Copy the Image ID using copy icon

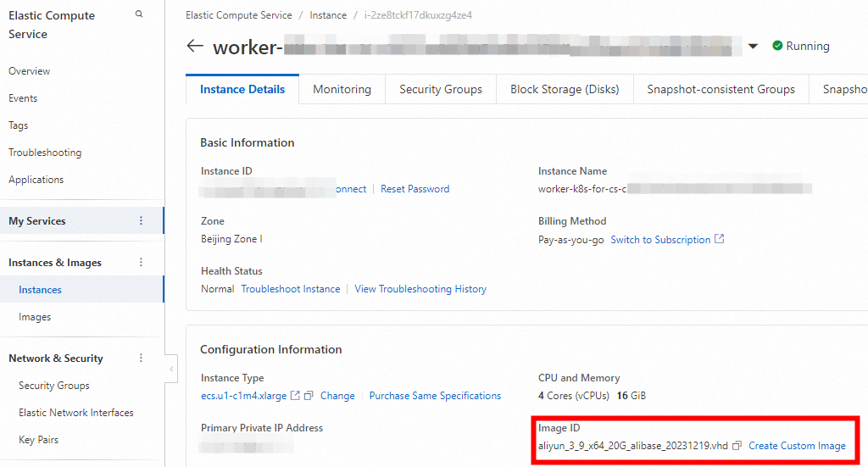pyautogui.click(x=737, y=446)
